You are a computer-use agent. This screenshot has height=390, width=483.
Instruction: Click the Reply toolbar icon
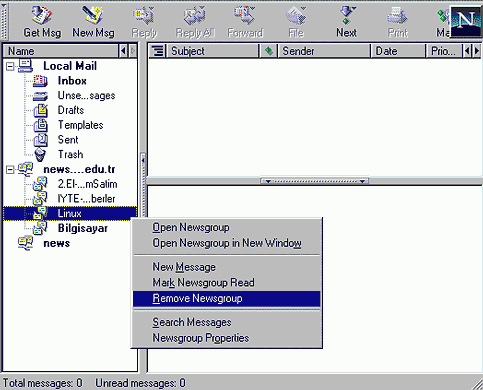144,15
